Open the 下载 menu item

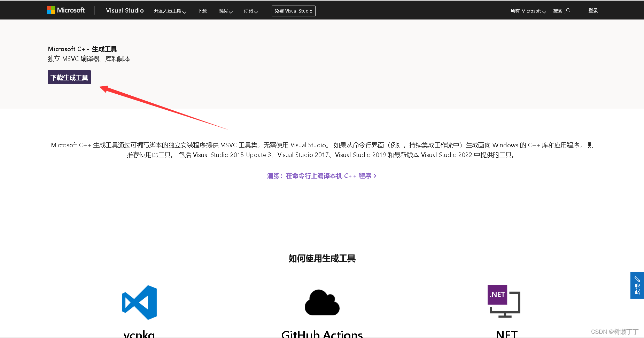202,11
